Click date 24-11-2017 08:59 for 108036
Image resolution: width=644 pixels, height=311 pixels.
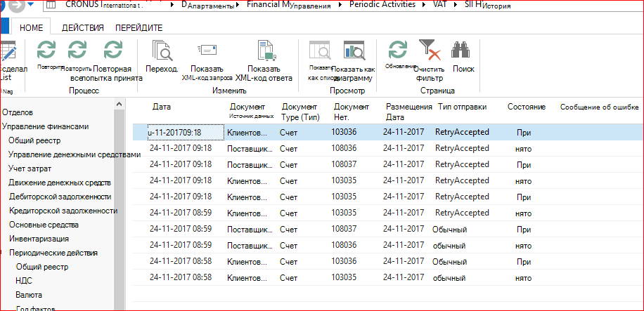click(180, 245)
